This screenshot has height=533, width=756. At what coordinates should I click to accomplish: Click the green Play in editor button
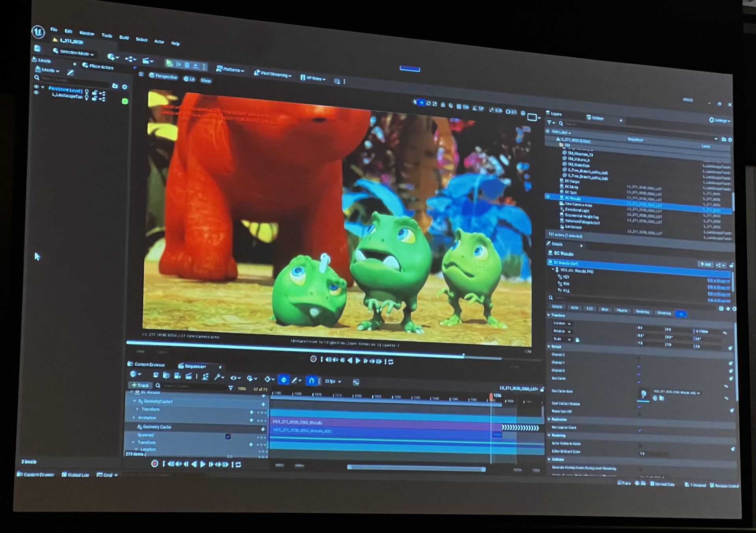(x=169, y=63)
